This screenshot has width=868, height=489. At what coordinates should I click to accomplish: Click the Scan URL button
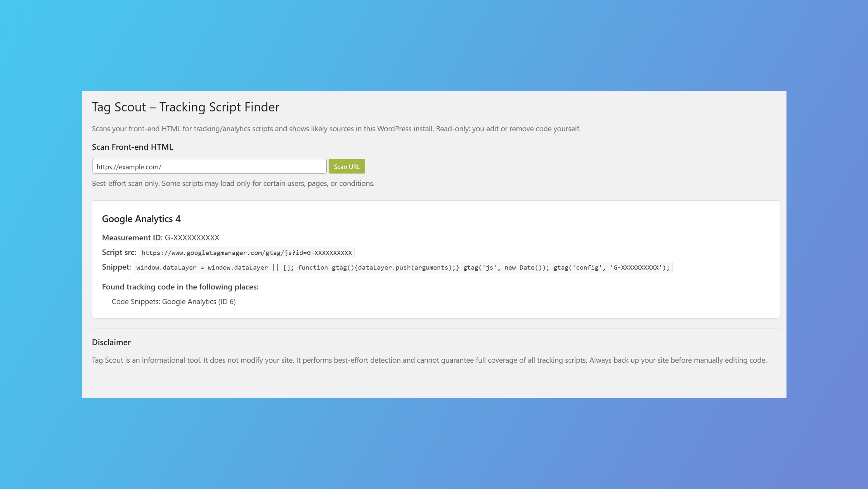point(347,166)
